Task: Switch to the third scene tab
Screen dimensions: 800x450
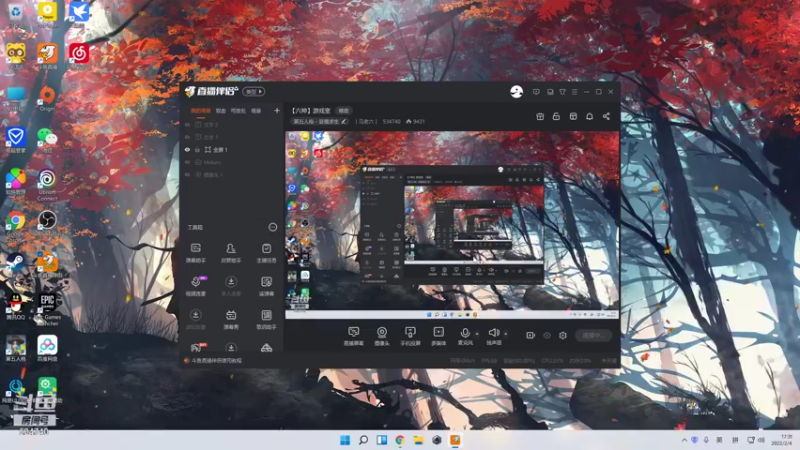Action: [x=238, y=111]
